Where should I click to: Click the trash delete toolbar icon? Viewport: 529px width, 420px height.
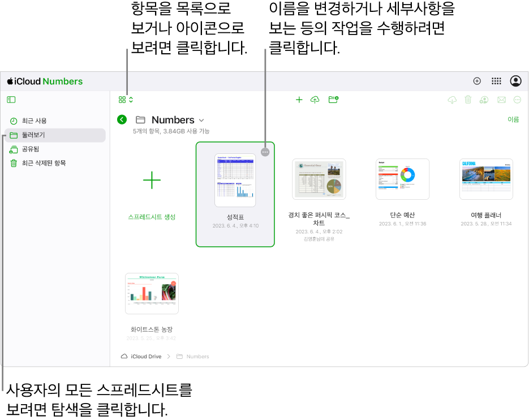(468, 100)
